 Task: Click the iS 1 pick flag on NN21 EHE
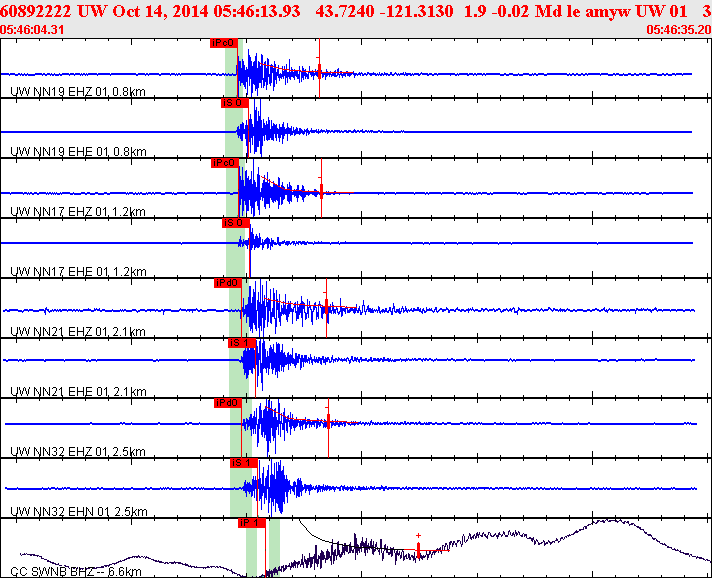[x=242, y=343]
